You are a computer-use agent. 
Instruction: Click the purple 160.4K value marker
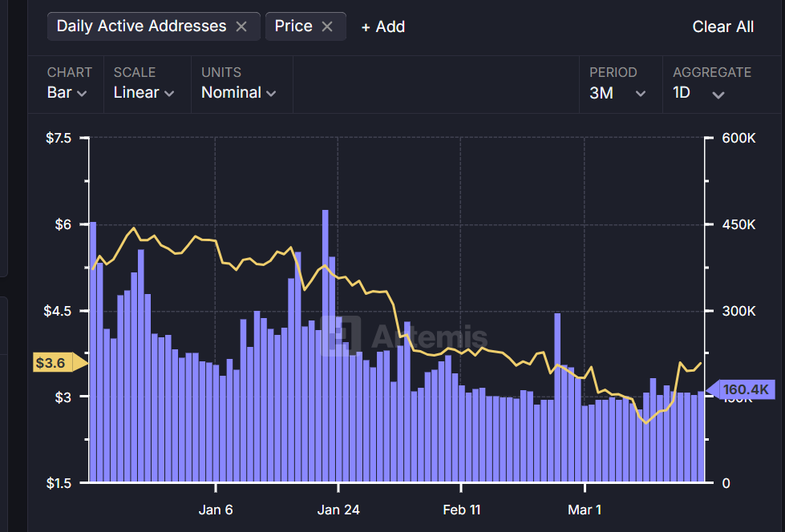[742, 390]
